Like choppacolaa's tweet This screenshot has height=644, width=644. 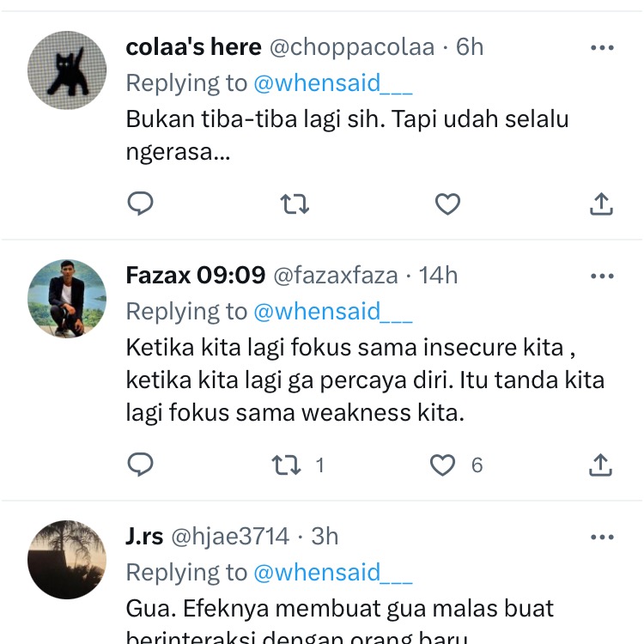(447, 204)
